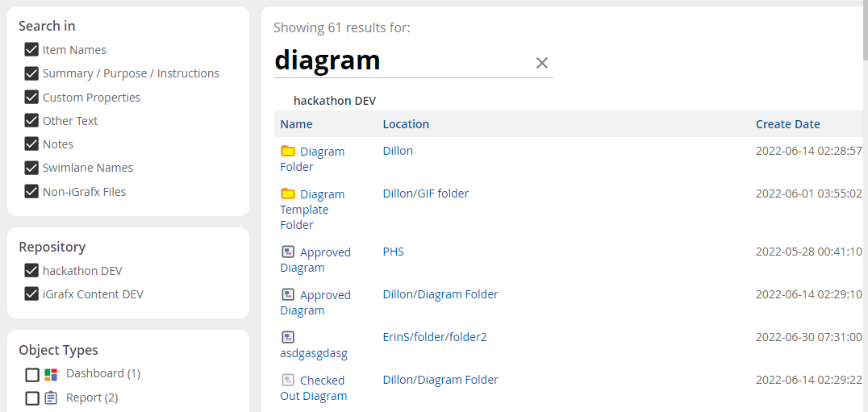The width and height of the screenshot is (868, 412).
Task: Click the Dashboard object type icon
Action: click(51, 374)
